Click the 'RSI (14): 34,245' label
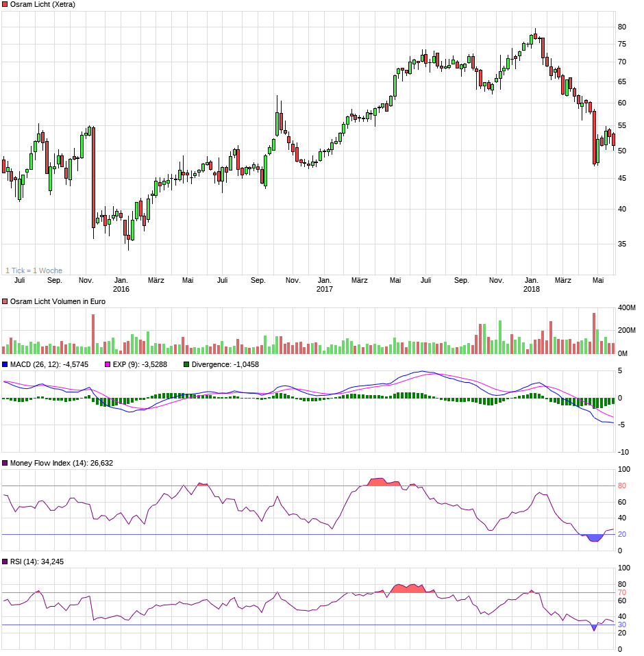The width and height of the screenshot is (644, 656). point(37,562)
